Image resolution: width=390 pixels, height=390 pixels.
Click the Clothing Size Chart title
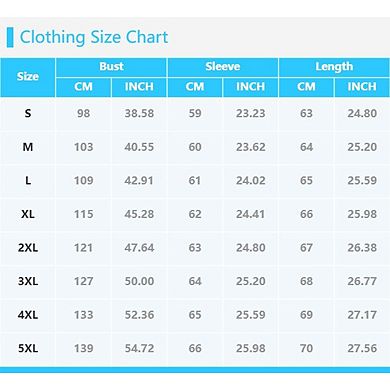[x=94, y=37]
